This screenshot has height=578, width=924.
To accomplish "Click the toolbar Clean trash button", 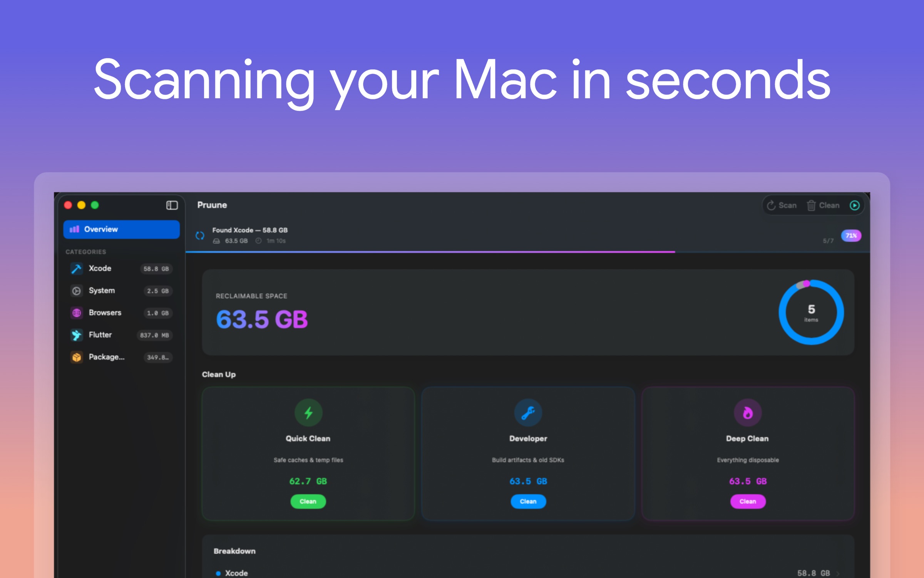I will click(x=823, y=205).
